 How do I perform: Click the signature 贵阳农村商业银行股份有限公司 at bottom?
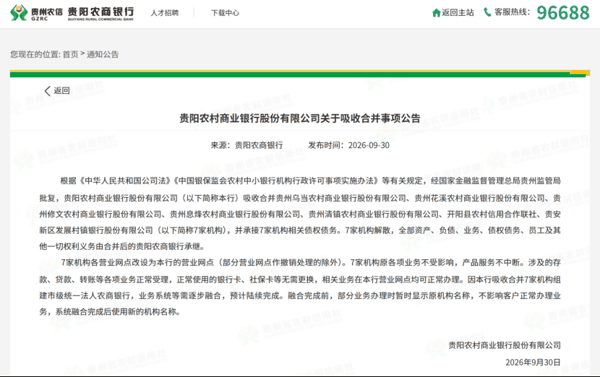click(504, 345)
